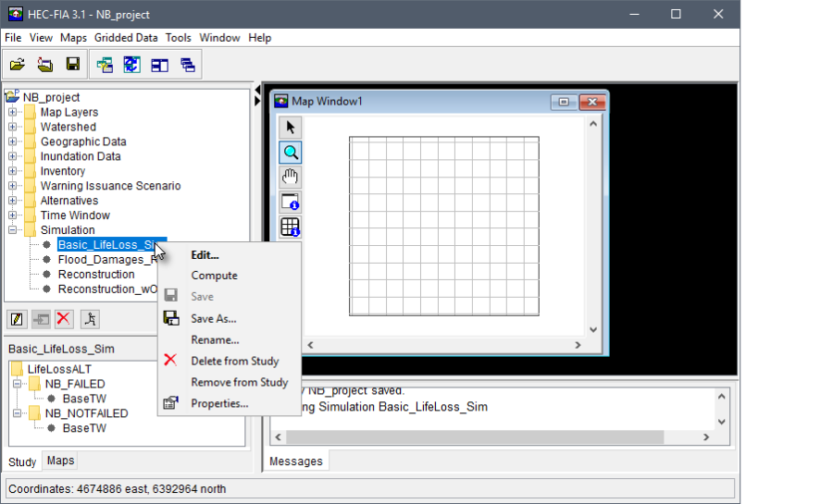This screenshot has width=833, height=504.
Task: Expand the Map Layers tree node
Action: pos(12,112)
